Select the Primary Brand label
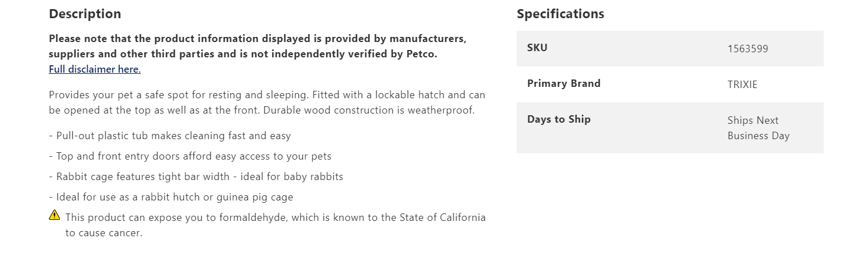 (563, 83)
